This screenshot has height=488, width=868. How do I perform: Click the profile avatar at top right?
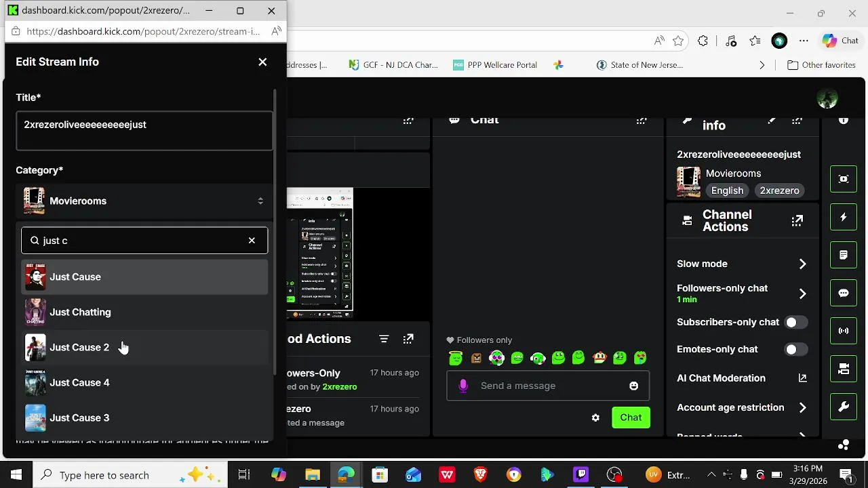click(827, 99)
